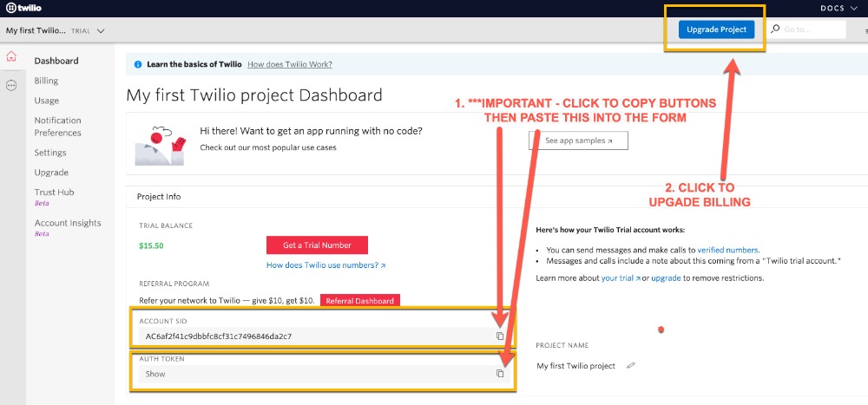Click See app samples button

tap(578, 140)
